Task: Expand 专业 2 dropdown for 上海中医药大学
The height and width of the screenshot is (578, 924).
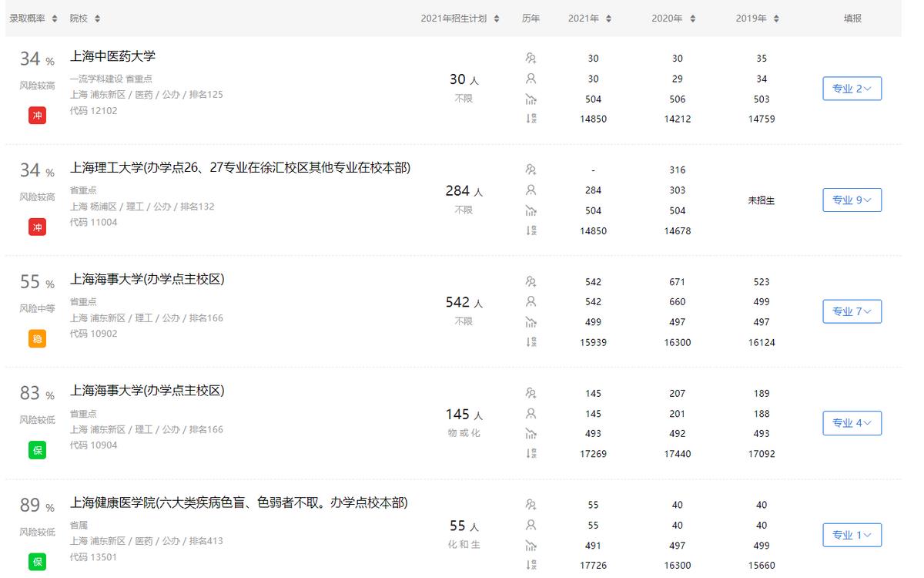Action: (x=852, y=89)
